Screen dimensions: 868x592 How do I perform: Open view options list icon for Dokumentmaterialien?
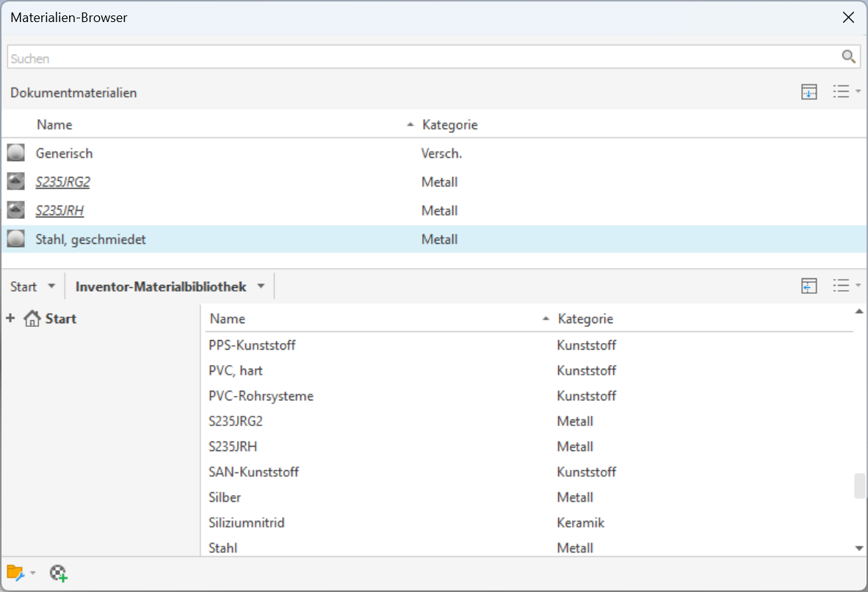point(845,93)
